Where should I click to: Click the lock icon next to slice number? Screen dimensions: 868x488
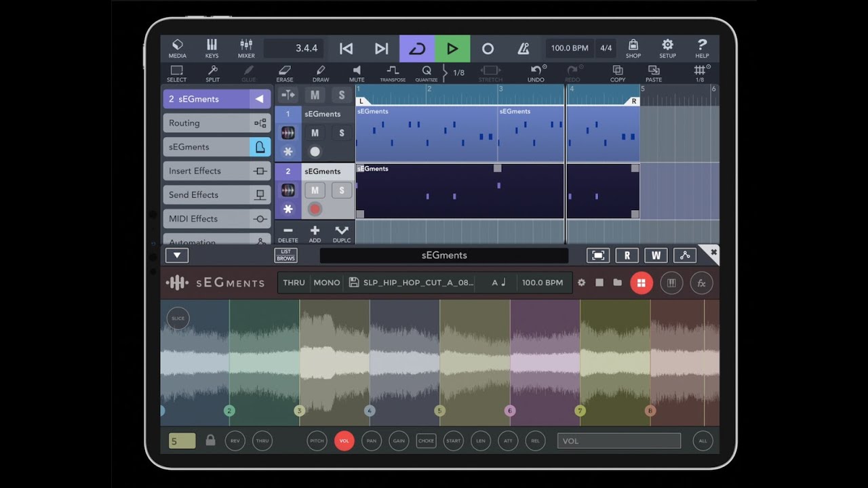[210, 441]
